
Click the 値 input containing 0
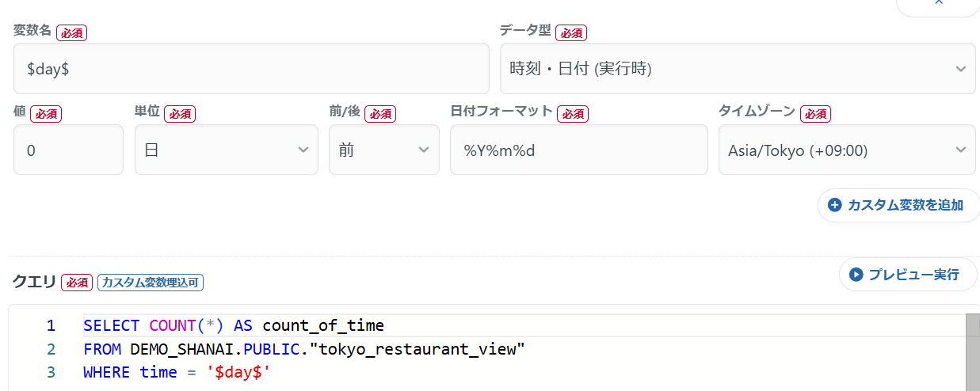pyautogui.click(x=68, y=150)
